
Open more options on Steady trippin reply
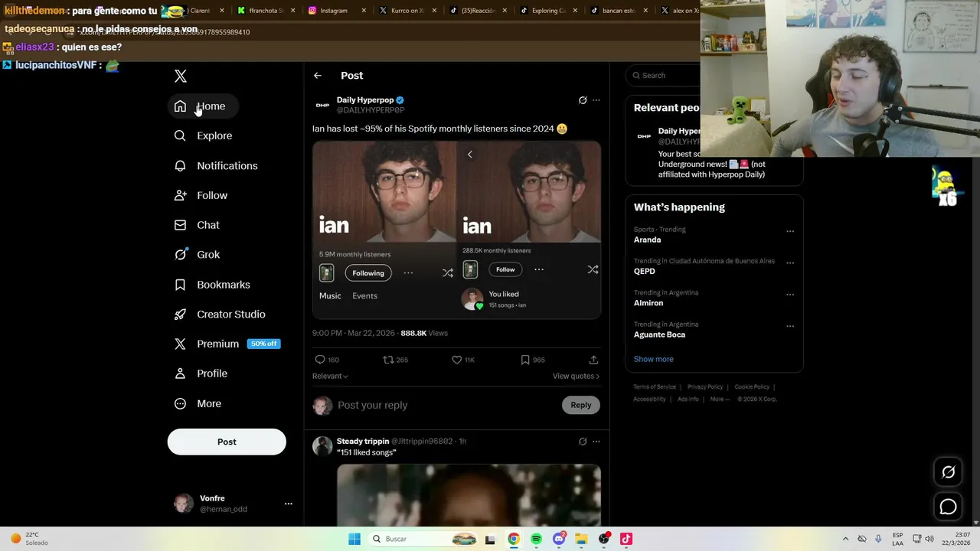coord(596,442)
